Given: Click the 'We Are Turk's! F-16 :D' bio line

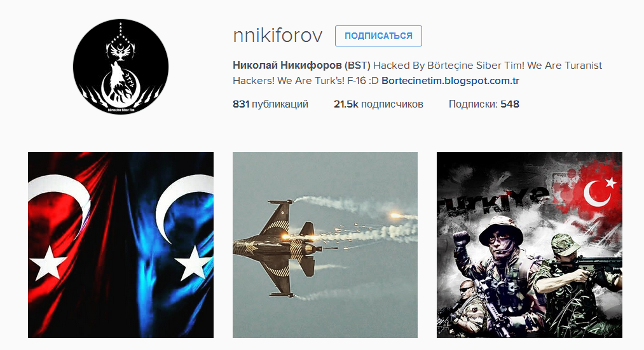Looking at the screenshot, I should 327,81.
